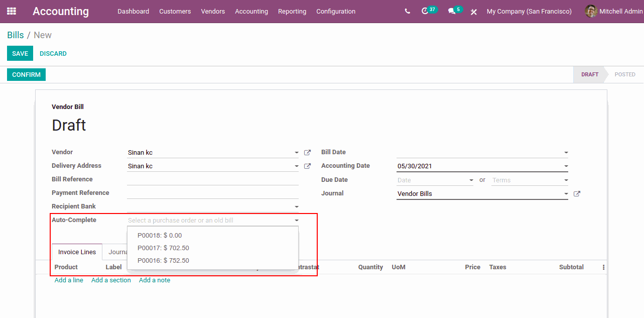This screenshot has height=318, width=644.
Task: Click the debug tools wrench icon
Action: point(473,12)
